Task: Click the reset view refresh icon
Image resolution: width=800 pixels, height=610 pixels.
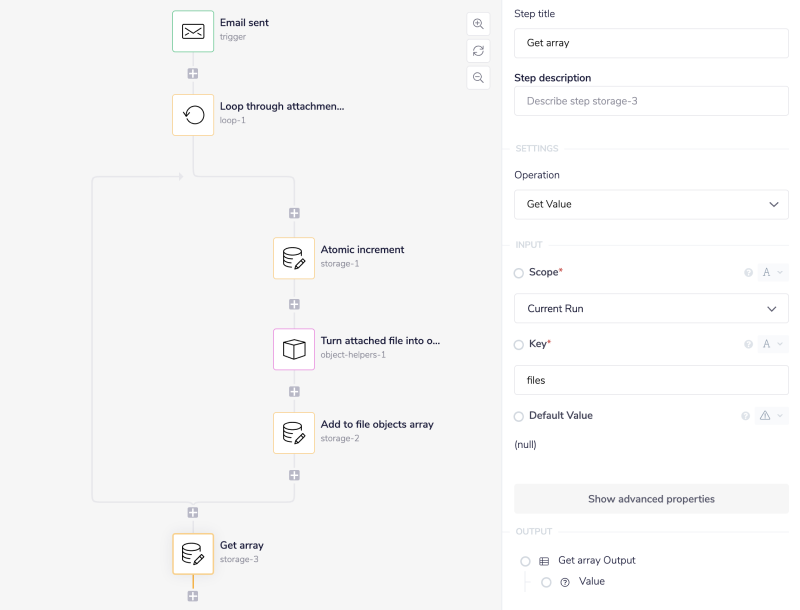Action: pyautogui.click(x=478, y=51)
